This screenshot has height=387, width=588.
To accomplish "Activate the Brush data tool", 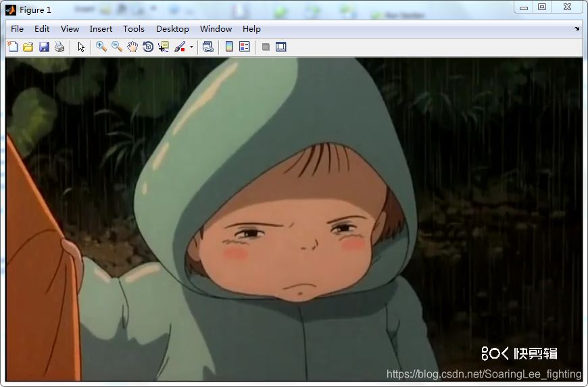I will [x=180, y=47].
